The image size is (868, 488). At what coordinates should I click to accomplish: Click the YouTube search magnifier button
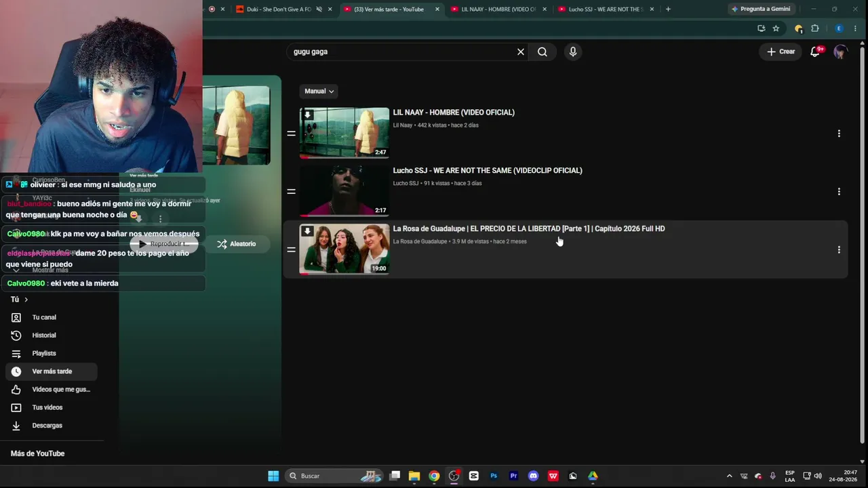(542, 52)
